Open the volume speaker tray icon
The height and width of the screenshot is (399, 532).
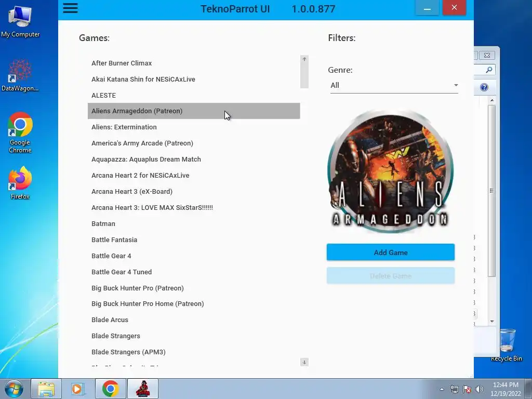coord(480,389)
